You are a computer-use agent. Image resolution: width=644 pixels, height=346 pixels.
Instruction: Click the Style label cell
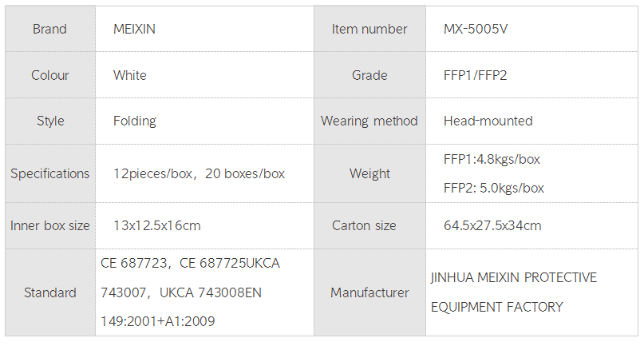(49, 121)
